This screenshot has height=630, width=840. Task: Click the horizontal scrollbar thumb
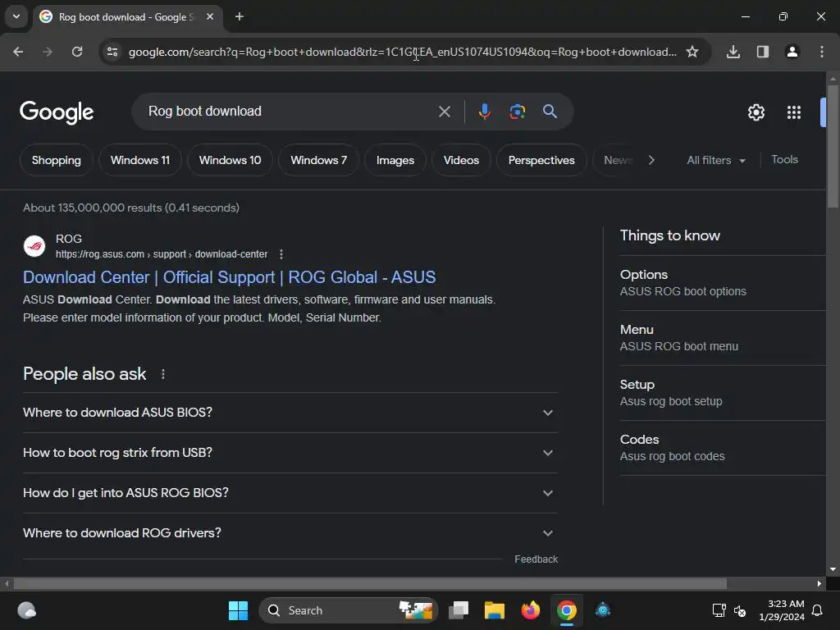pos(370,583)
